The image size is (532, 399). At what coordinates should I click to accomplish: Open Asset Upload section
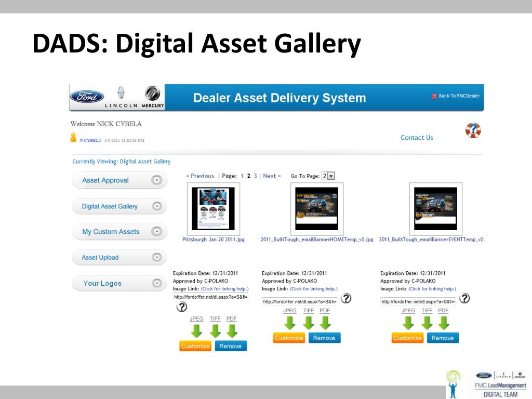[x=119, y=258]
